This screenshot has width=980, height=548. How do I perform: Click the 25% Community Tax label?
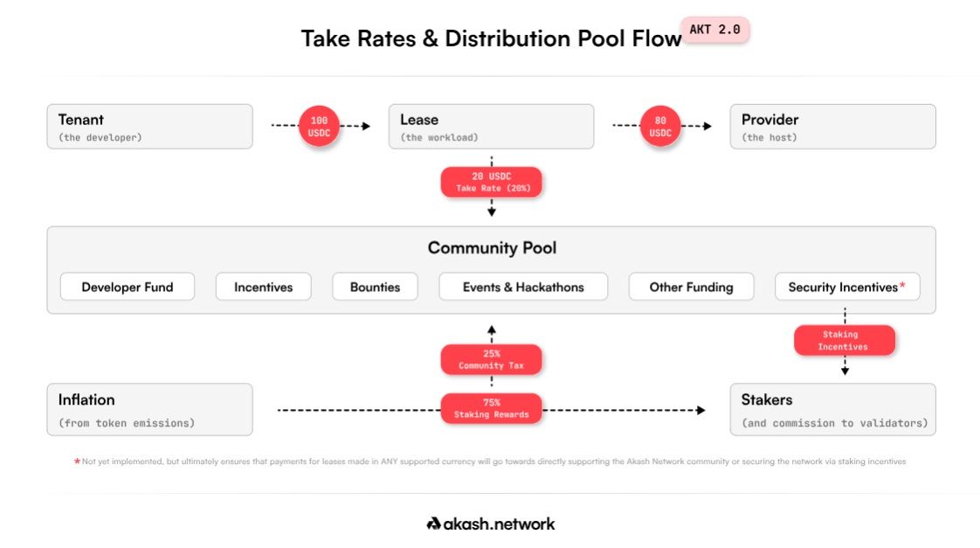pyautogui.click(x=491, y=359)
